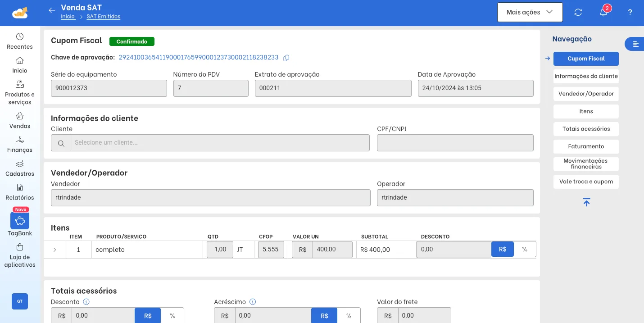
Task: Click the Vendedor field
Action: (211, 198)
